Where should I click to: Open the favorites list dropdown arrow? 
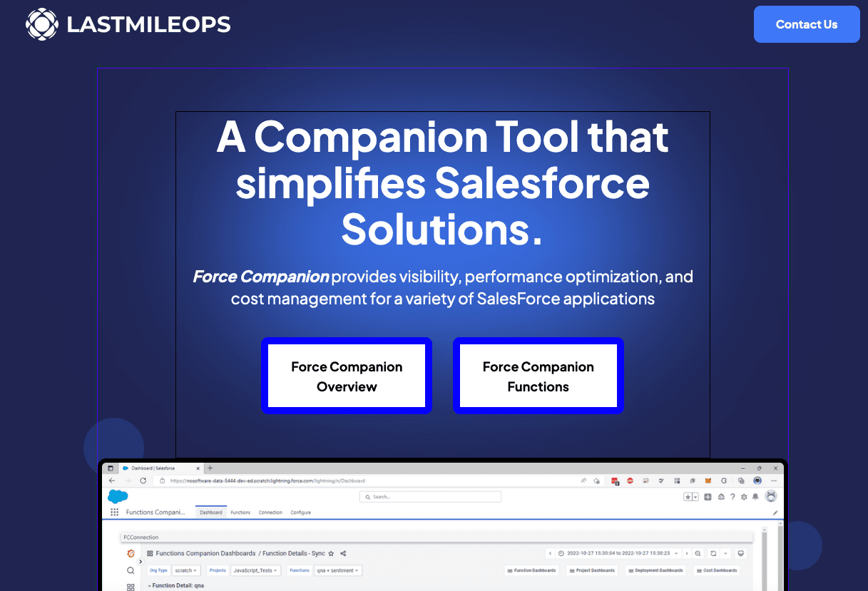(695, 497)
